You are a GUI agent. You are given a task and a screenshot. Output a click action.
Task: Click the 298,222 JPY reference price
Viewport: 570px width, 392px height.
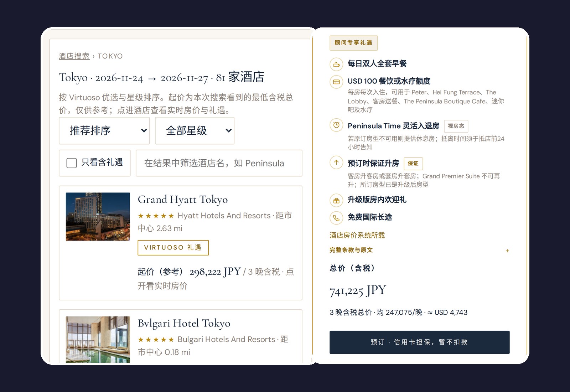(215, 272)
